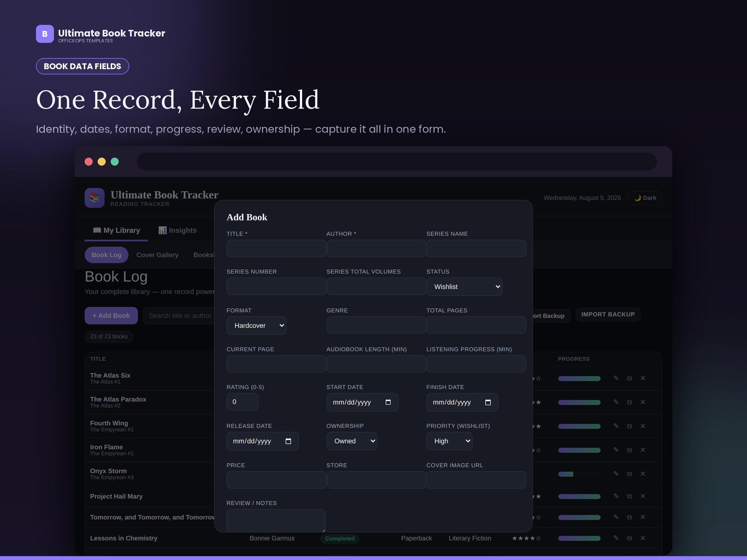
Task: Click the + Add Book button
Action: coord(111,316)
